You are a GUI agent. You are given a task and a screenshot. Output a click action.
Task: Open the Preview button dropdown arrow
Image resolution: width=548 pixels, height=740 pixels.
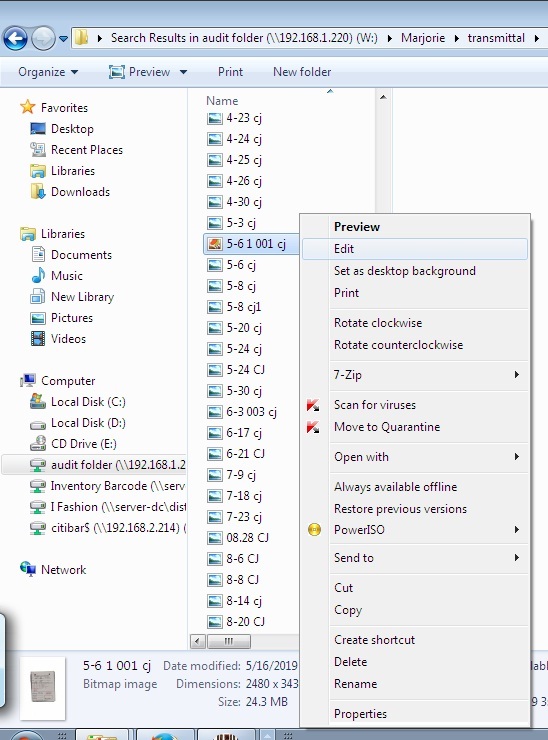184,72
